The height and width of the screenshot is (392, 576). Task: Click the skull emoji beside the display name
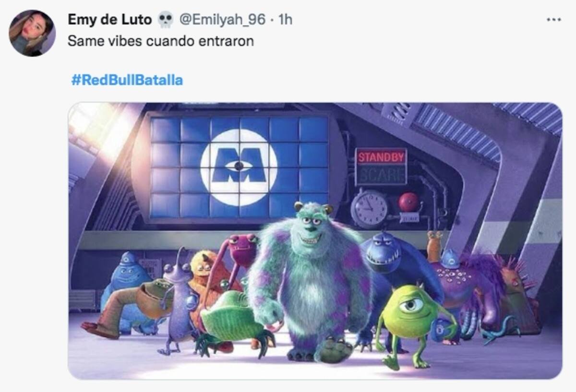pos(165,20)
